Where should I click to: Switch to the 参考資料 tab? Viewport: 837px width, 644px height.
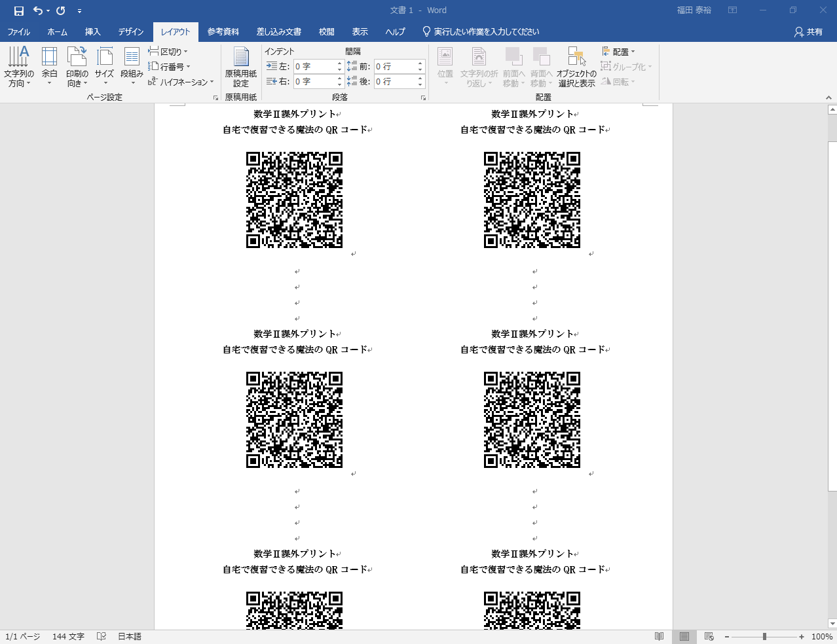point(223,31)
